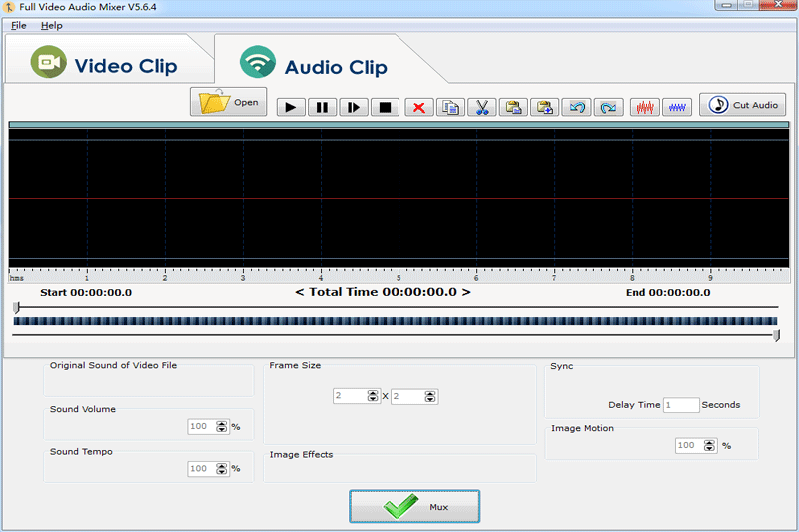The width and height of the screenshot is (799, 532).
Task: Click the striped blue progress bar
Action: (x=396, y=321)
